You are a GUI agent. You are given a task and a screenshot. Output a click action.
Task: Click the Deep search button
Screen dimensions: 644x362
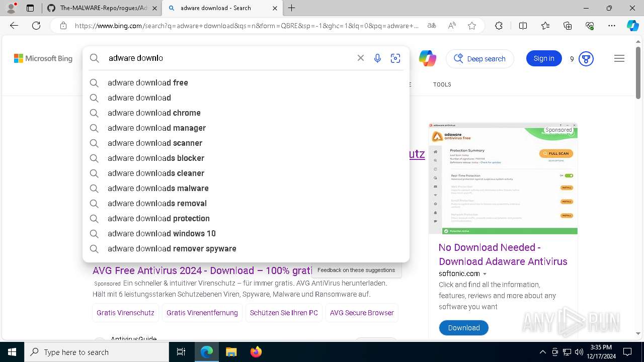tap(480, 58)
